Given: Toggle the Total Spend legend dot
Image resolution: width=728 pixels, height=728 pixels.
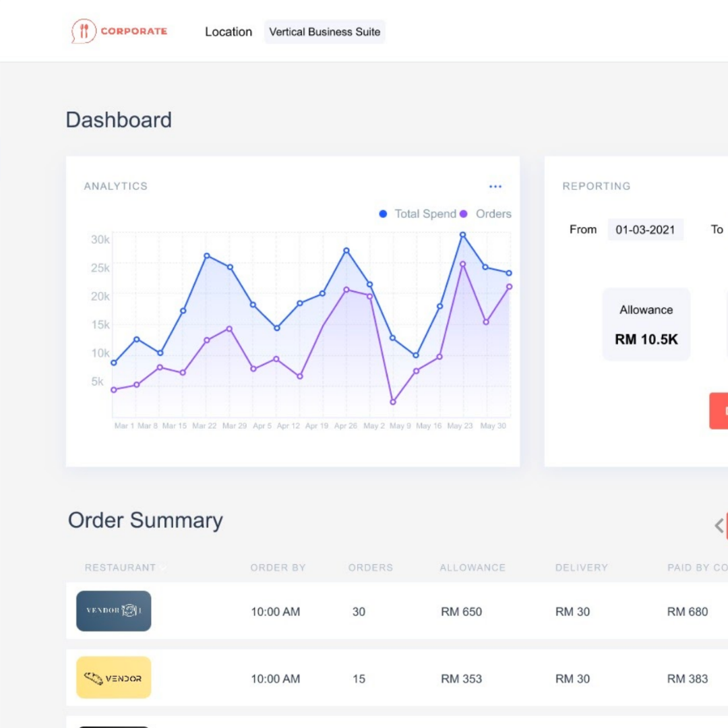Looking at the screenshot, I should 383,214.
